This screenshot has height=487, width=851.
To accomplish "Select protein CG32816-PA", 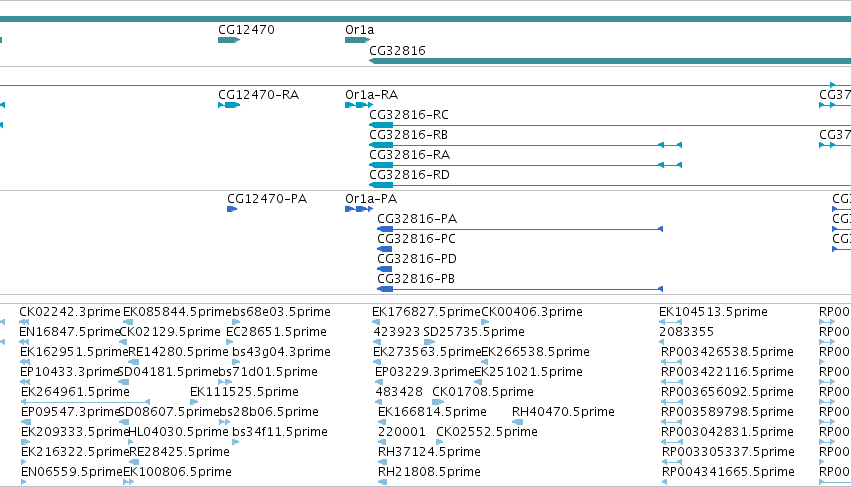I will click(417, 219).
